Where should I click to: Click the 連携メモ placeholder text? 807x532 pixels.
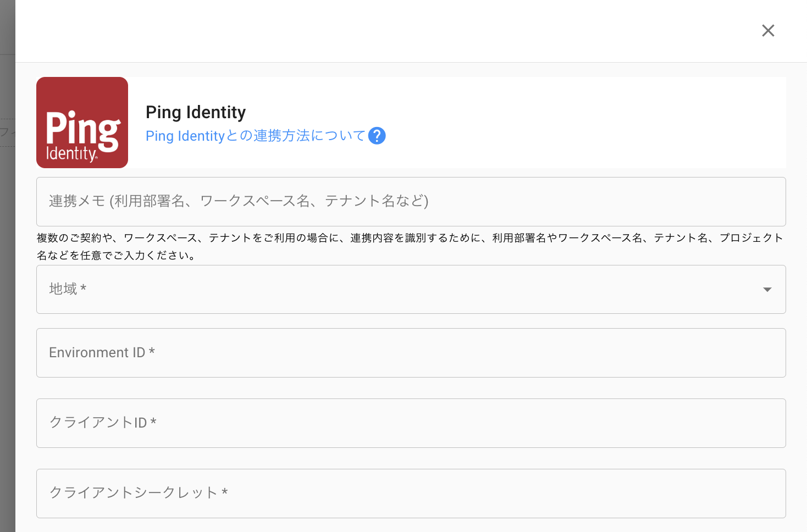coord(238,201)
